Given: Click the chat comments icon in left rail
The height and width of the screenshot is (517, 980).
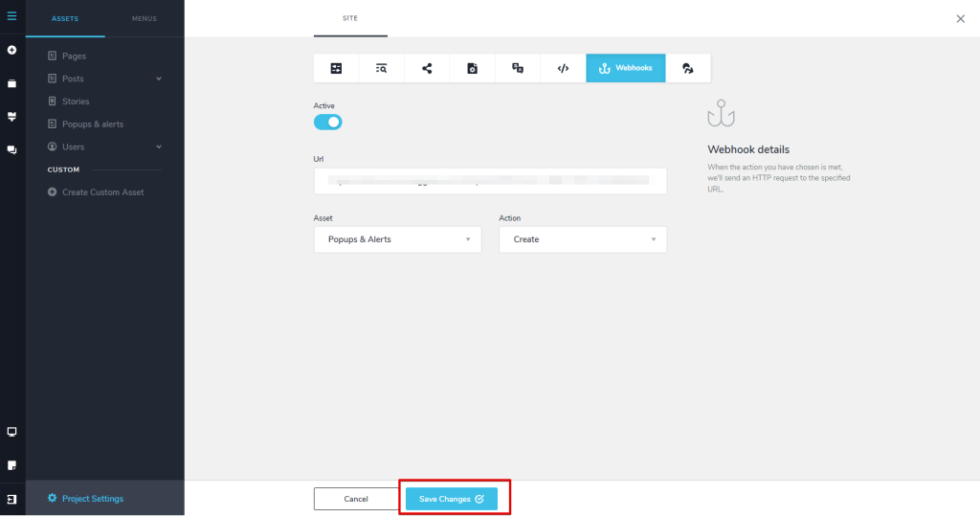Looking at the screenshot, I should pyautogui.click(x=11, y=149).
